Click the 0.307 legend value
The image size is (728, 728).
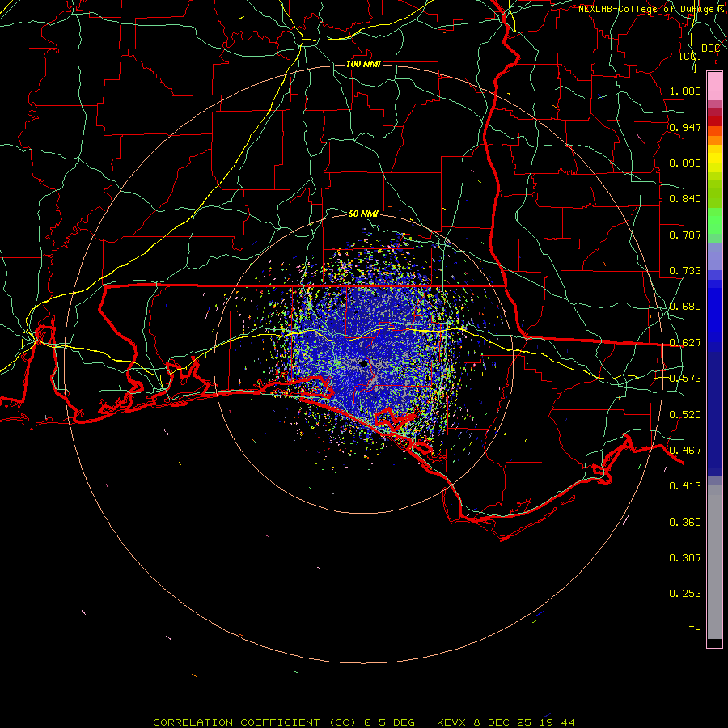click(x=685, y=557)
